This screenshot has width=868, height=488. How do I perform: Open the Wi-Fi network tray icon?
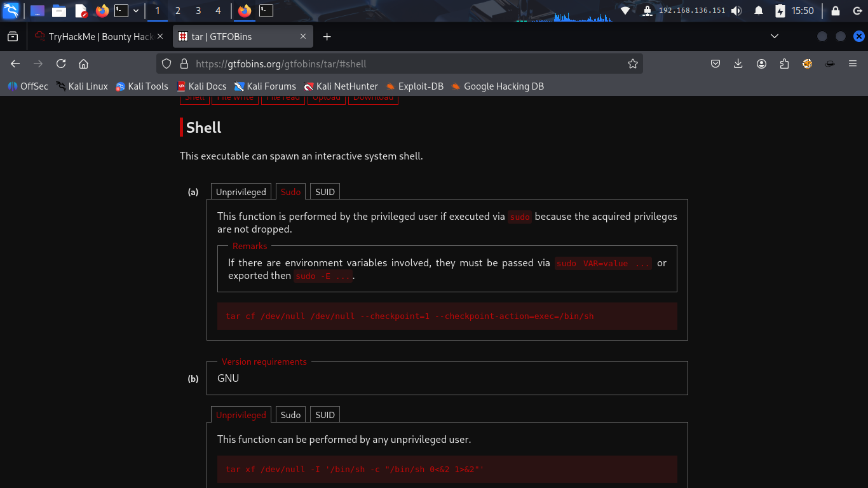pyautogui.click(x=625, y=11)
